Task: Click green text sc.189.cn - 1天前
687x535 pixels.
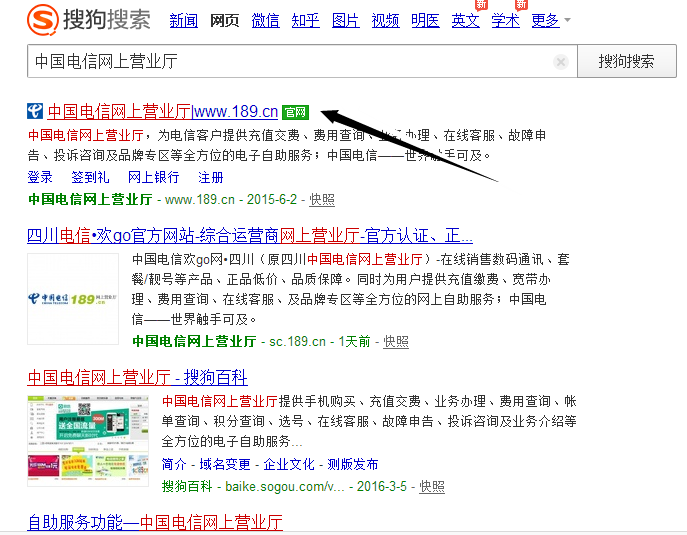Action: click(x=320, y=341)
